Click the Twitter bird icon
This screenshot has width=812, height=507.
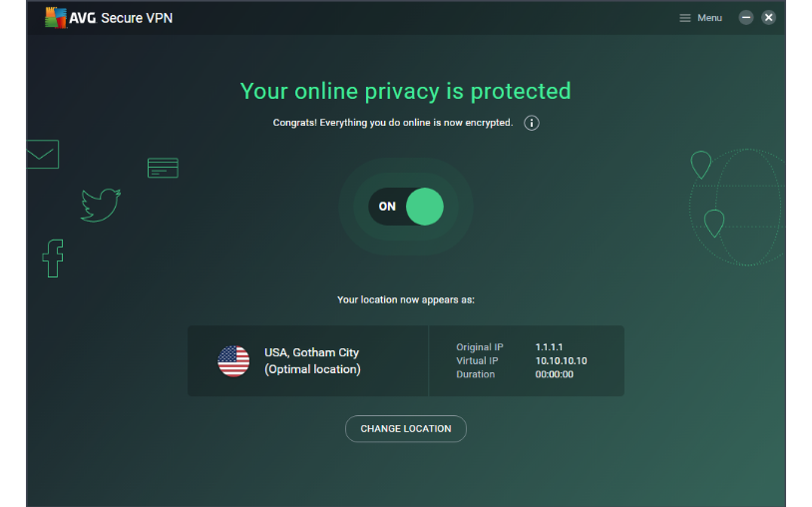pos(101,205)
